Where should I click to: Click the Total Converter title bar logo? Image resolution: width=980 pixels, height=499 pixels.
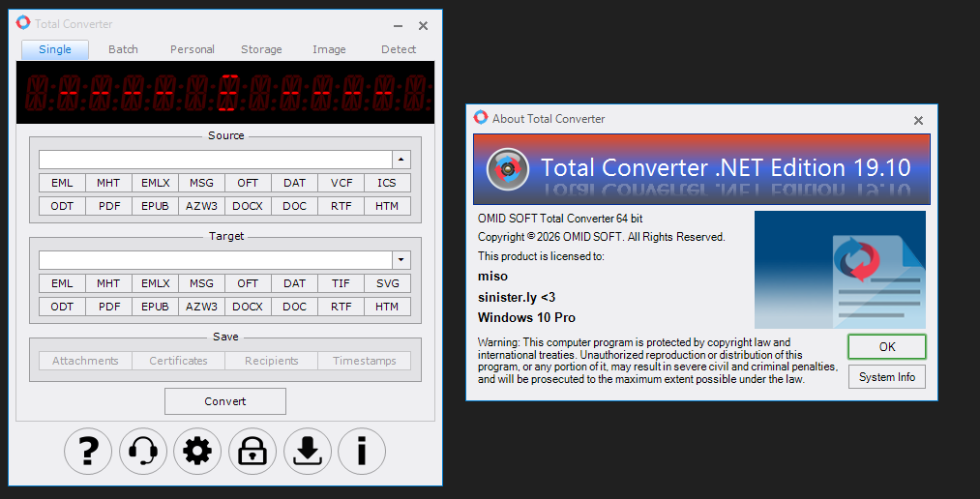pos(23,23)
